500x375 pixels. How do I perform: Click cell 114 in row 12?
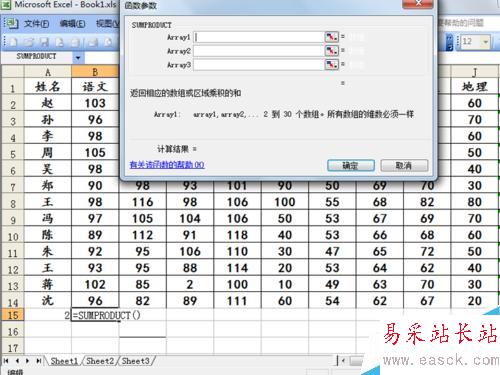pyautogui.click(x=237, y=268)
